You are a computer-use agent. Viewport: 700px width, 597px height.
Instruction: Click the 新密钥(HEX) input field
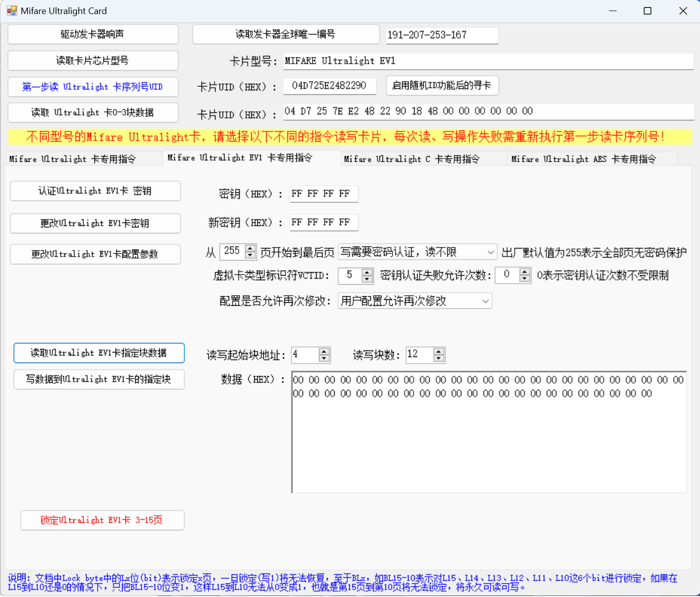(324, 222)
